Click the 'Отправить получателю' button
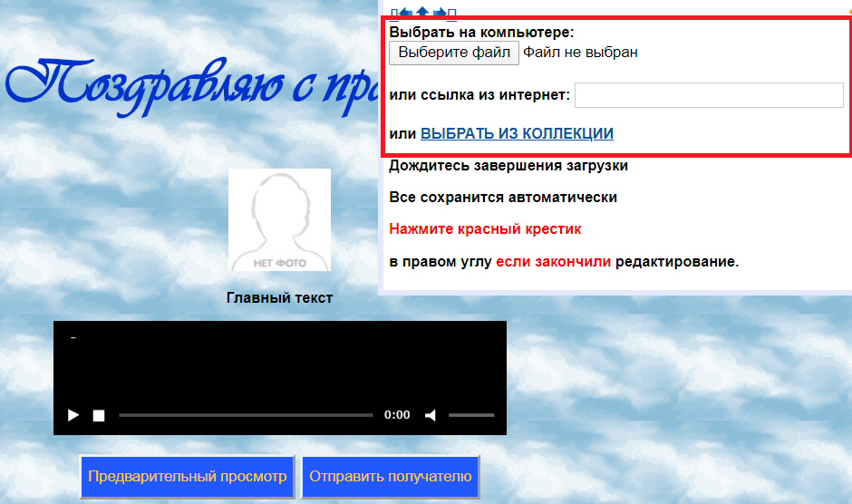852x504 pixels. point(390,477)
